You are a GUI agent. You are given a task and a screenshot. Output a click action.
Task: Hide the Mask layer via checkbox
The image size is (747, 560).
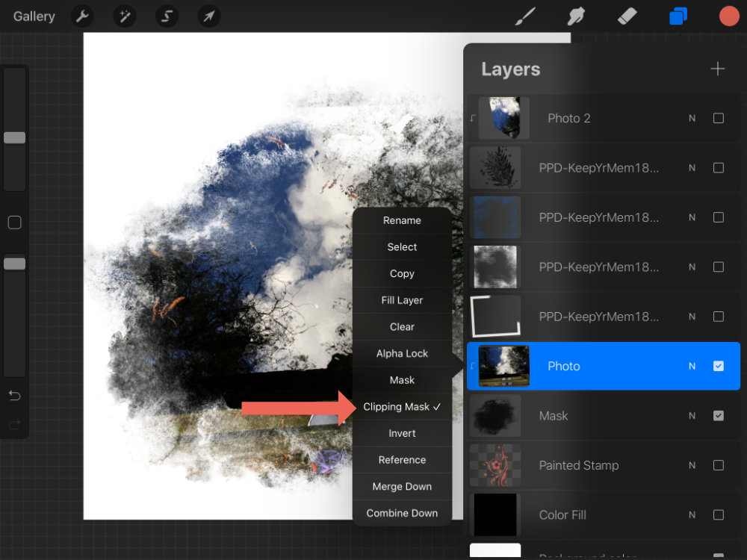tap(719, 416)
